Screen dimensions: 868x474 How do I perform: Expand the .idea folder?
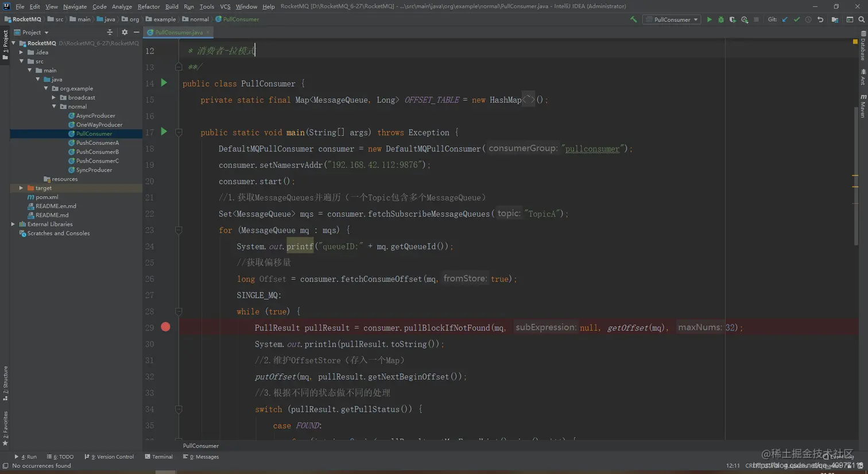[x=22, y=52]
